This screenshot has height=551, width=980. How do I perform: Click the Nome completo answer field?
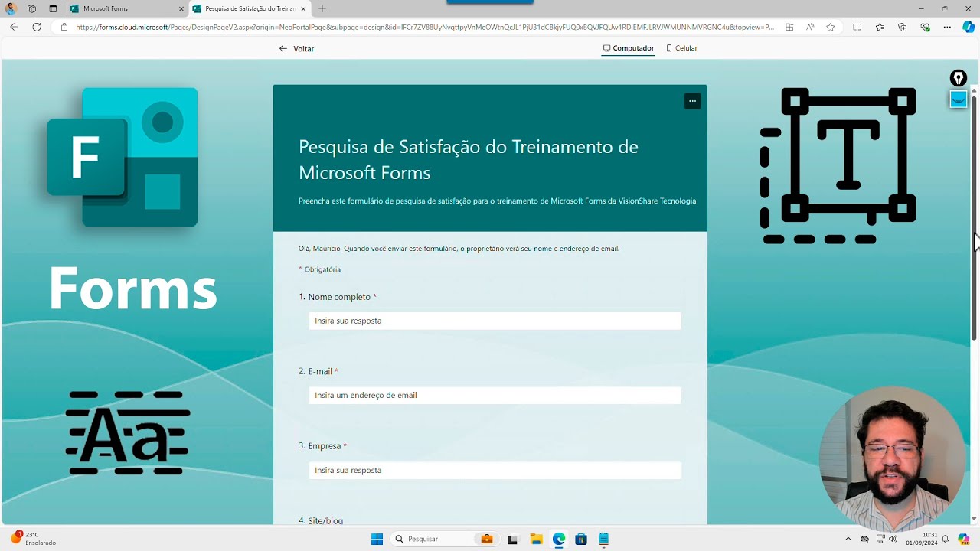[495, 321]
